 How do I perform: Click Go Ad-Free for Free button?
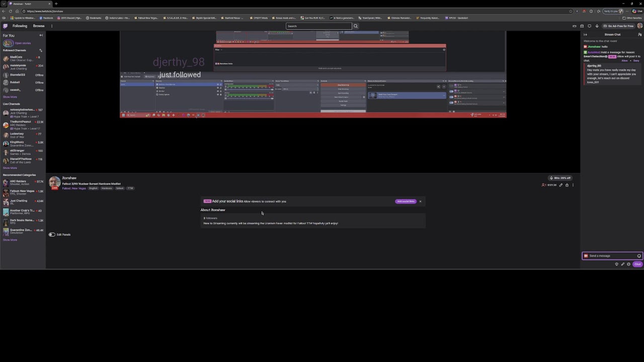pyautogui.click(x=618, y=26)
